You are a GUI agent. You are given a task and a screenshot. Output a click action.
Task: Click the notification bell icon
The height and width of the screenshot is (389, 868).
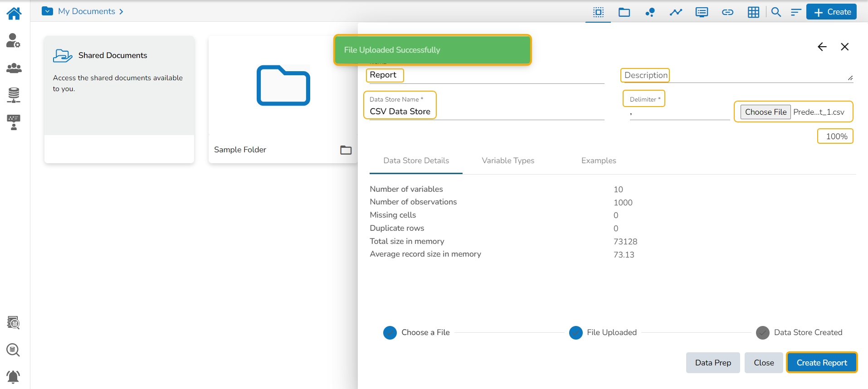point(14,377)
